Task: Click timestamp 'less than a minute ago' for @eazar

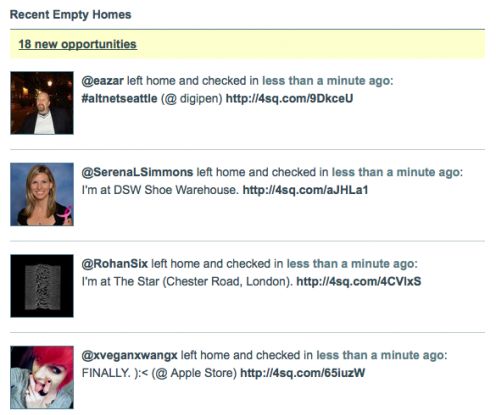Action: coord(325,81)
